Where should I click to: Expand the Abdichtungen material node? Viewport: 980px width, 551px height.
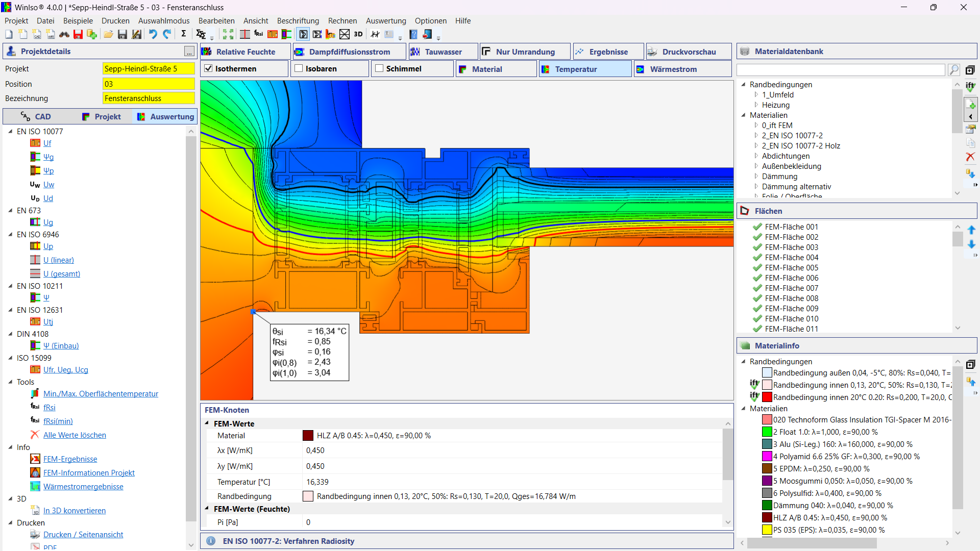[x=756, y=156]
